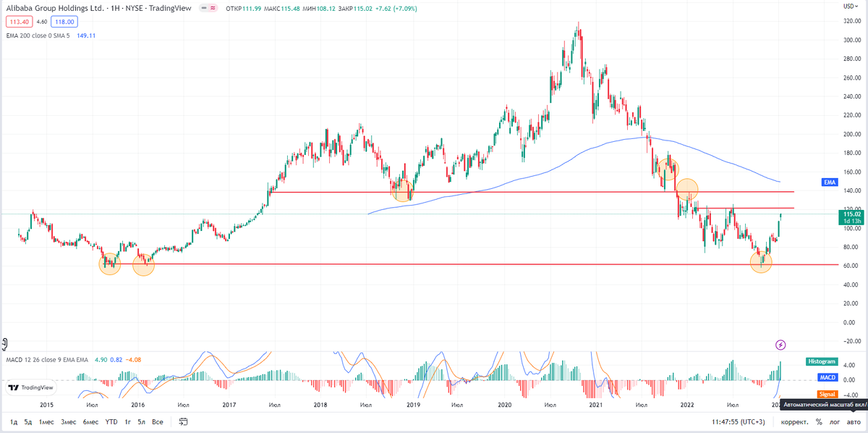This screenshot has height=433, width=868.
Task: Click the orange Signal axis label
Action: tap(827, 394)
